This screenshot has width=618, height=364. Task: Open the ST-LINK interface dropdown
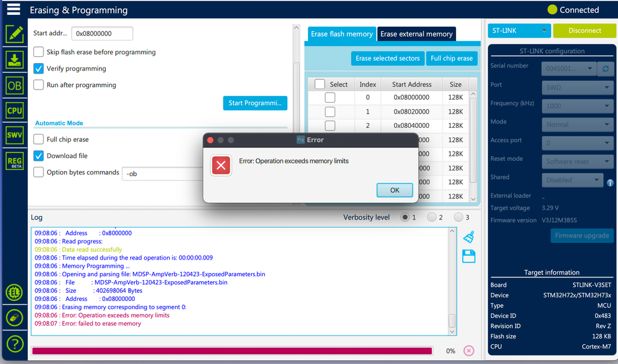pos(519,31)
